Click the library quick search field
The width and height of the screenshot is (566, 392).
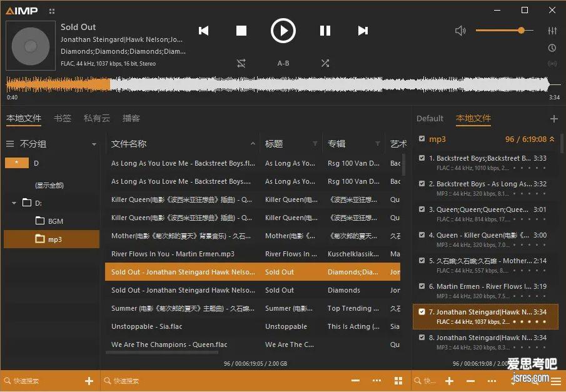(224, 381)
